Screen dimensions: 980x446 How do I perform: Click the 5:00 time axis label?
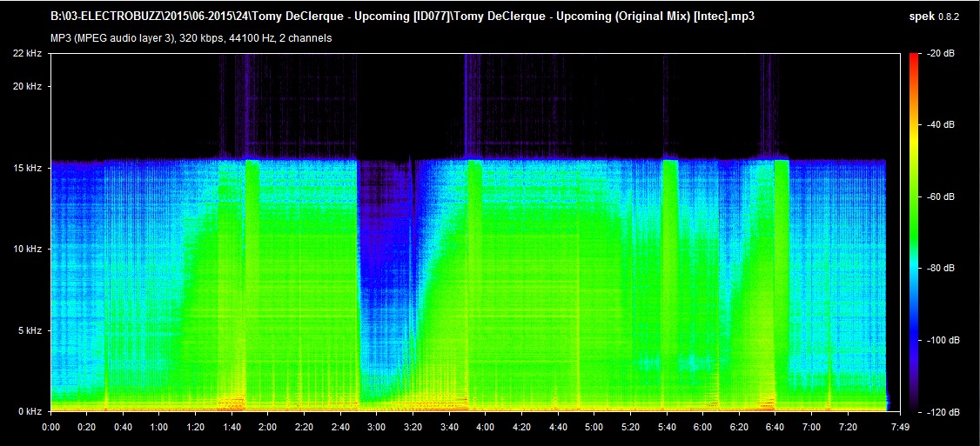tap(594, 427)
